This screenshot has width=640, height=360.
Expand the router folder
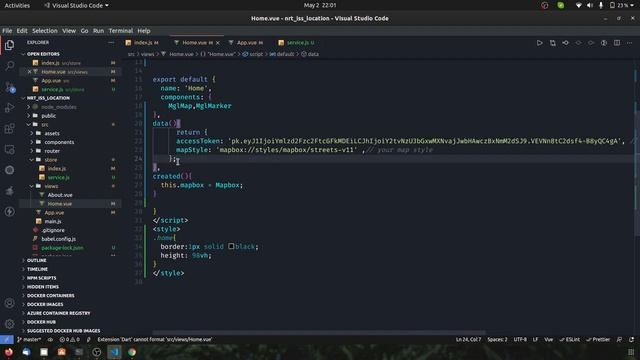point(32,151)
